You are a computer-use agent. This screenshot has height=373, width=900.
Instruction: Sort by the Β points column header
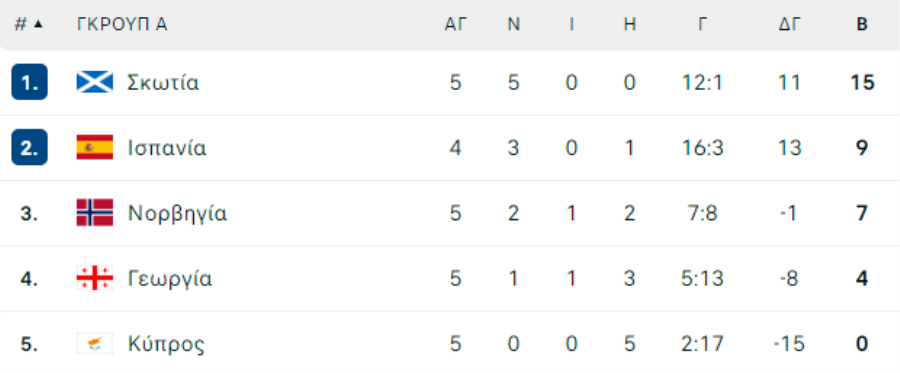pyautogui.click(x=862, y=24)
